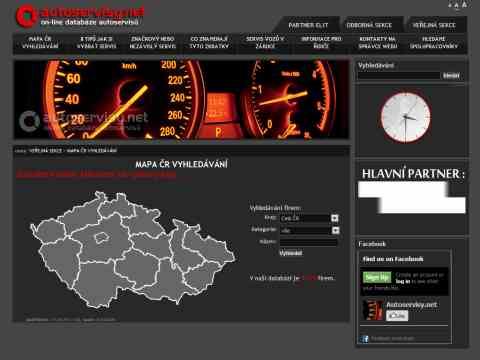Open the Partner Elit tab
Screen dimensions: 480x360
(x=308, y=25)
